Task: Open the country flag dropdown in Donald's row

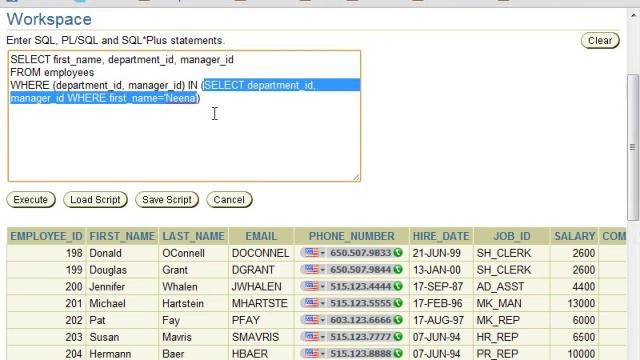Action: tap(315, 253)
